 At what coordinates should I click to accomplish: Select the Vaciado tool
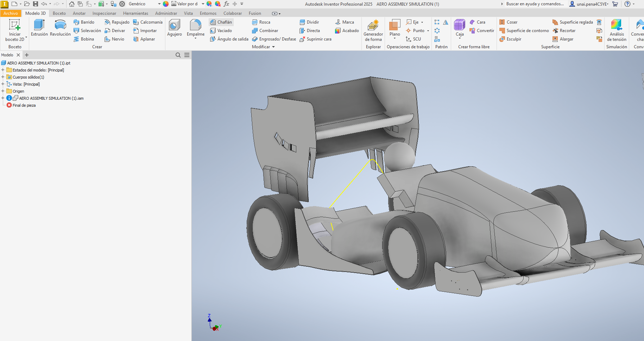(x=221, y=30)
